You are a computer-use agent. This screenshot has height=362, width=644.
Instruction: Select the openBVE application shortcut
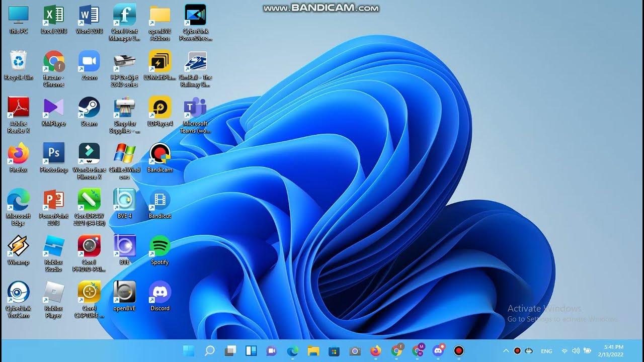124,297
